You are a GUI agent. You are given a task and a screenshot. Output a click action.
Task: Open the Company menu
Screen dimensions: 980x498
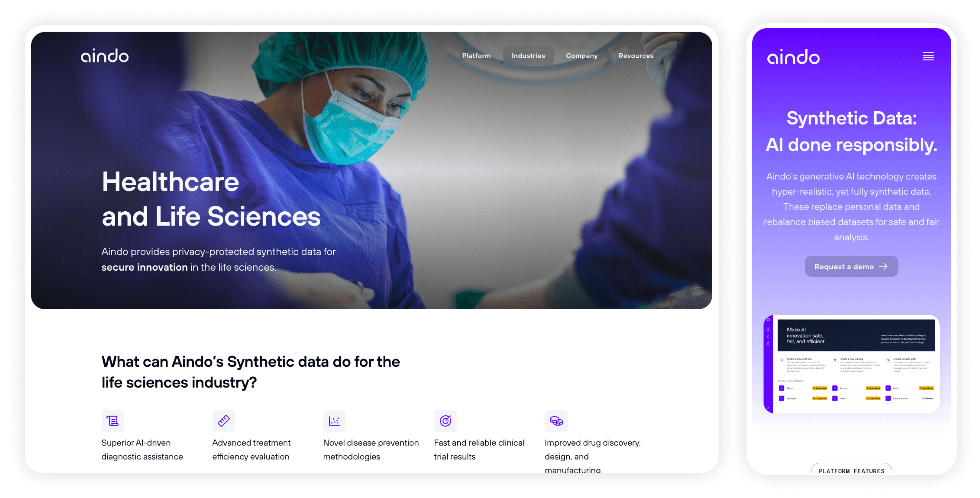[582, 56]
